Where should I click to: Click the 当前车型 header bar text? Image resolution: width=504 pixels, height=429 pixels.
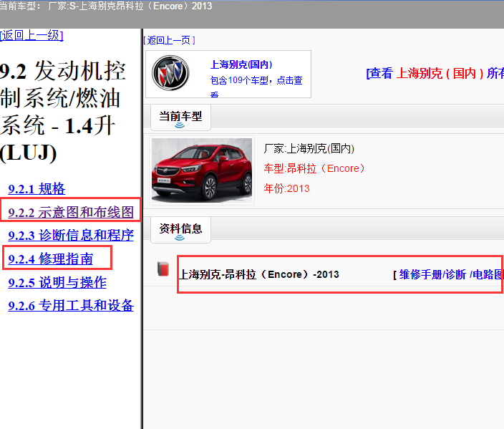(106, 6)
